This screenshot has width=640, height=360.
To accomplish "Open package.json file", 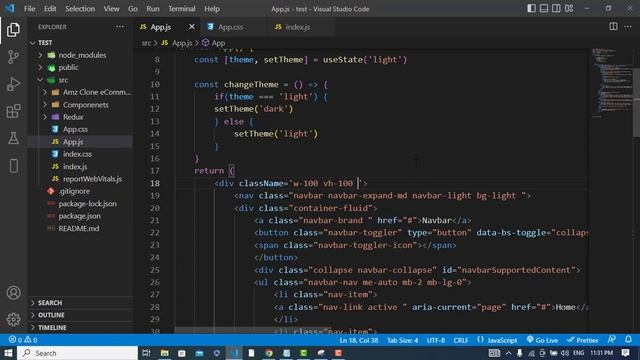I will pyautogui.click(x=80, y=216).
